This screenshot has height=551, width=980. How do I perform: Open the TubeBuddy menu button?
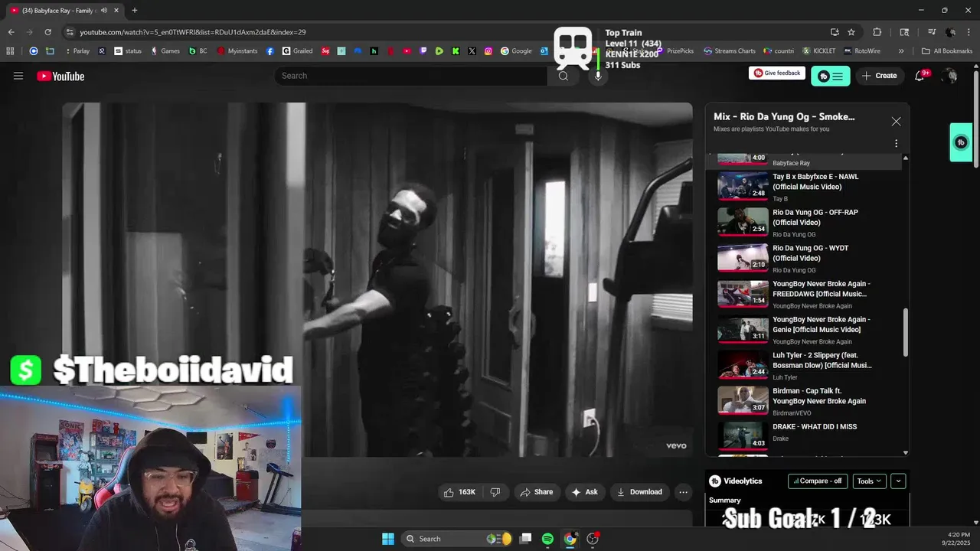pyautogui.click(x=831, y=76)
